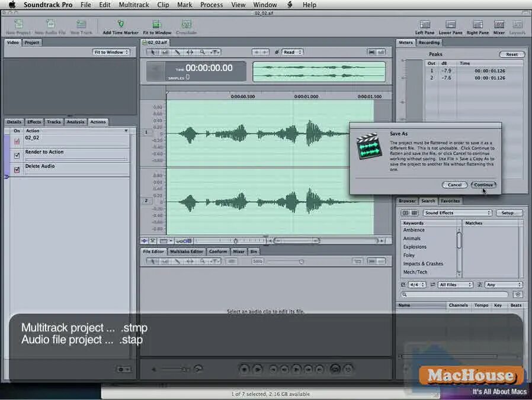Click the Crossfade toolbar icon

pyautogui.click(x=186, y=24)
